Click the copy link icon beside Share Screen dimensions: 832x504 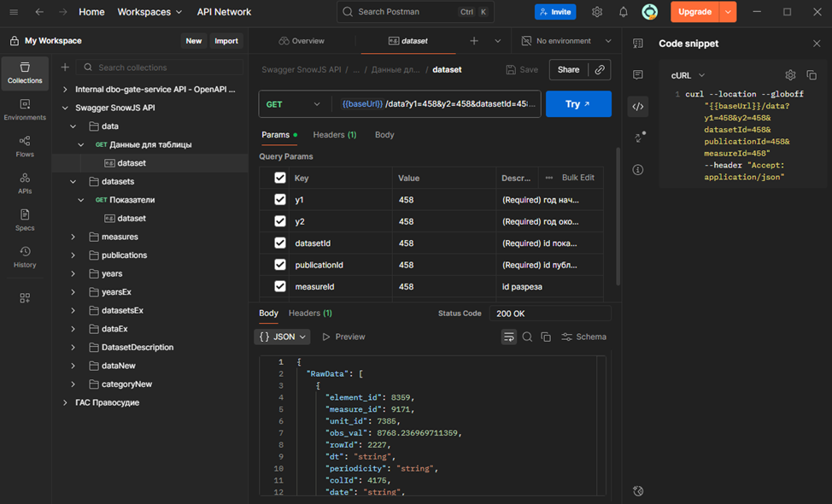(x=601, y=70)
